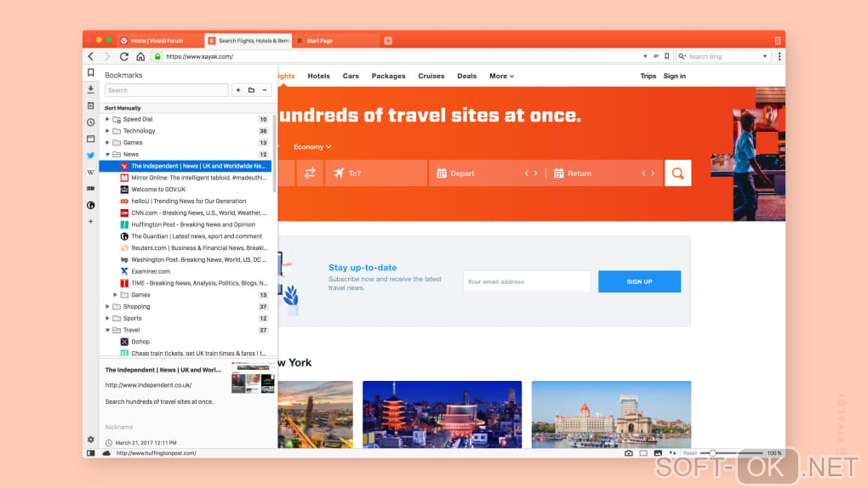This screenshot has width=868, height=488.
Task: Open the Twitter web panel
Action: coord(91,156)
